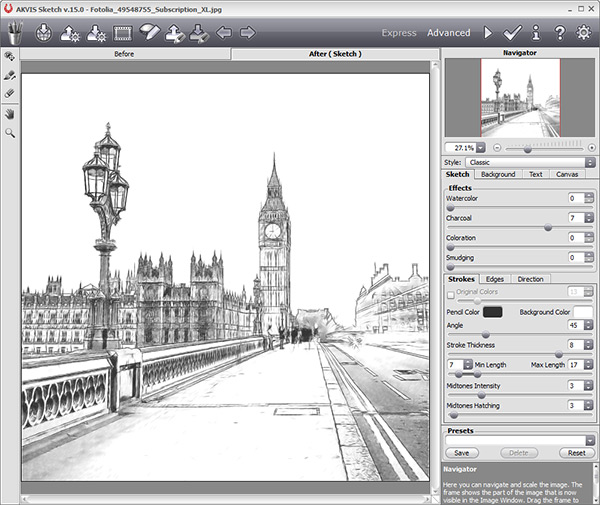Click the Charcoal slider handle

[548, 228]
